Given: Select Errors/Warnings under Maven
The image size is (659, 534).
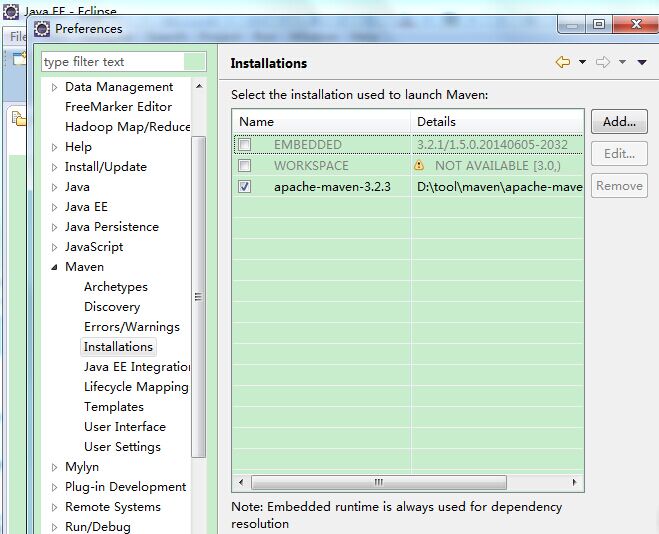Looking at the screenshot, I should [132, 327].
